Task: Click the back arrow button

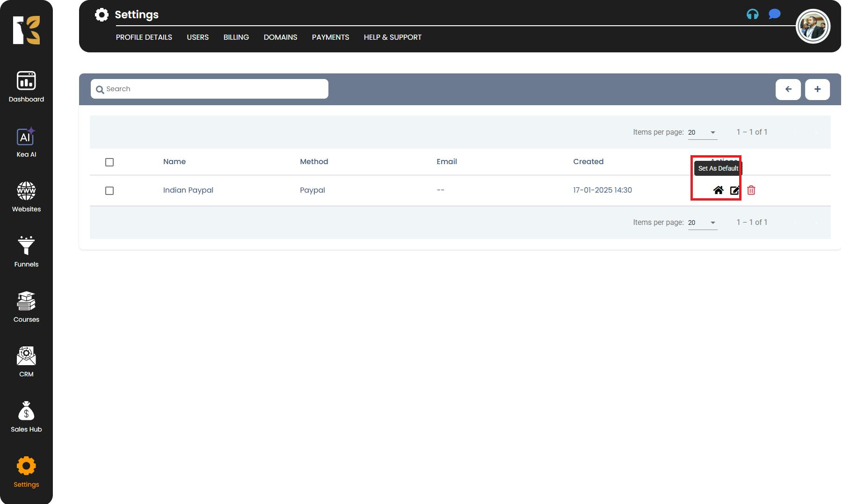Action: [x=788, y=89]
